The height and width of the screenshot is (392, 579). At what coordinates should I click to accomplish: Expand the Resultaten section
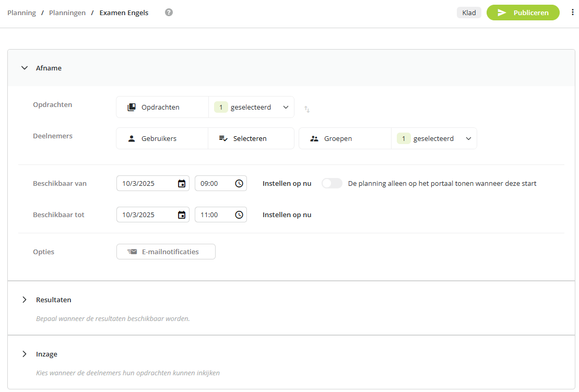(x=25, y=300)
